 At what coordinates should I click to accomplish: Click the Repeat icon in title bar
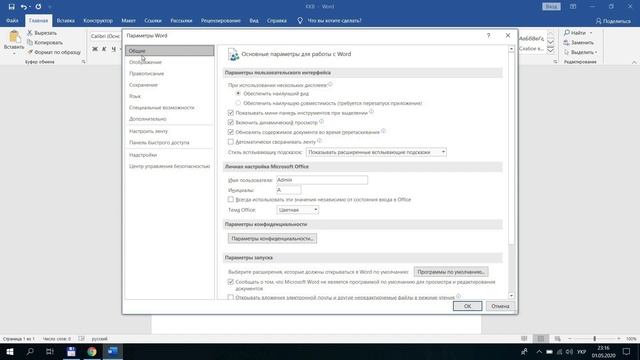coord(38,7)
